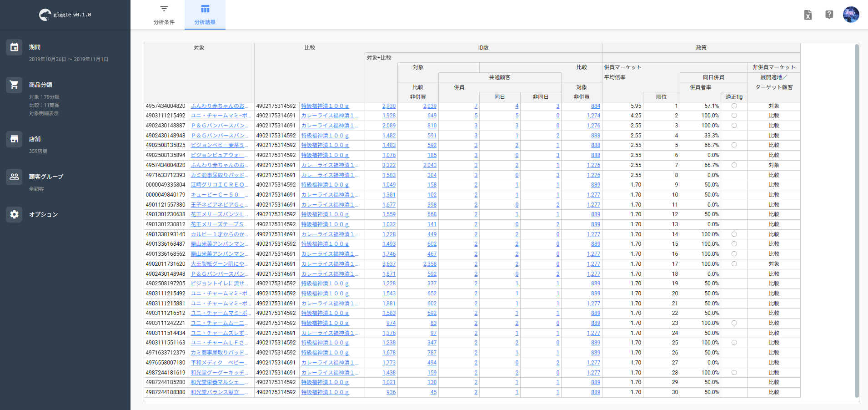868x410 pixels.
Task: Click the 商品分類 shopping cart icon
Action: (14, 85)
